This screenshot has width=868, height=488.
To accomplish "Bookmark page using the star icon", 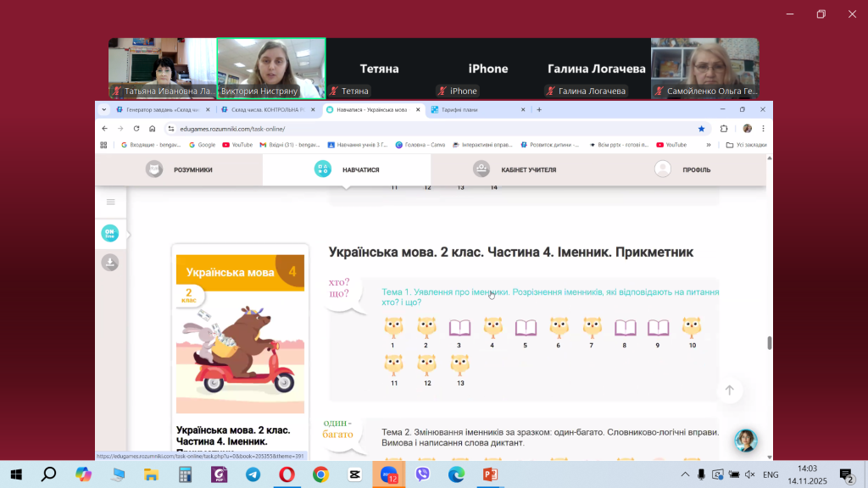I will tap(701, 129).
